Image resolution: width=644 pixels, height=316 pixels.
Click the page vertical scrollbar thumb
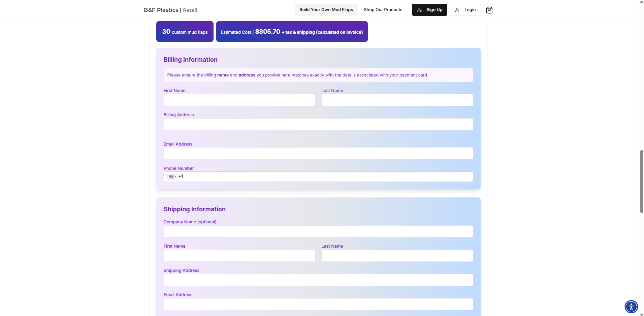pos(642,182)
